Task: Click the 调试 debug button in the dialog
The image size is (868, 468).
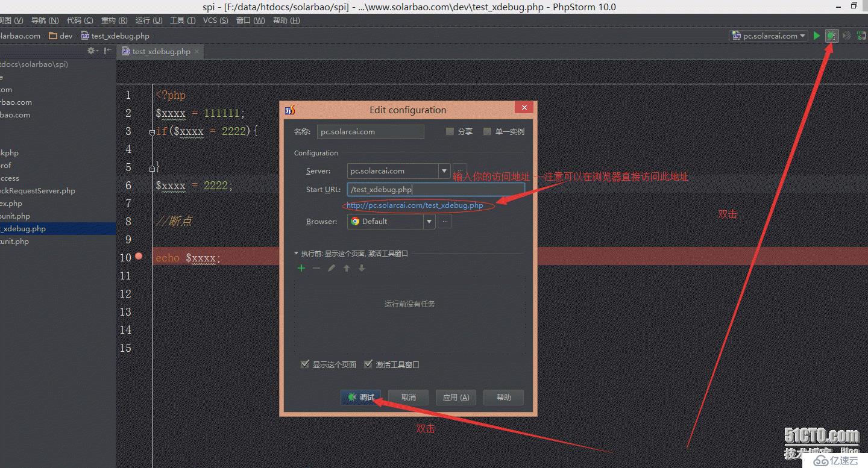Action: tap(360, 398)
